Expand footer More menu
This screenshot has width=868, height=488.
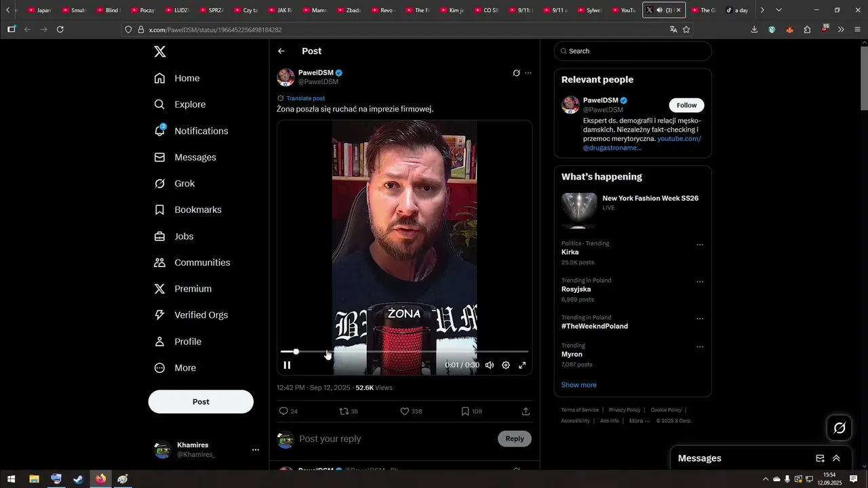click(639, 421)
